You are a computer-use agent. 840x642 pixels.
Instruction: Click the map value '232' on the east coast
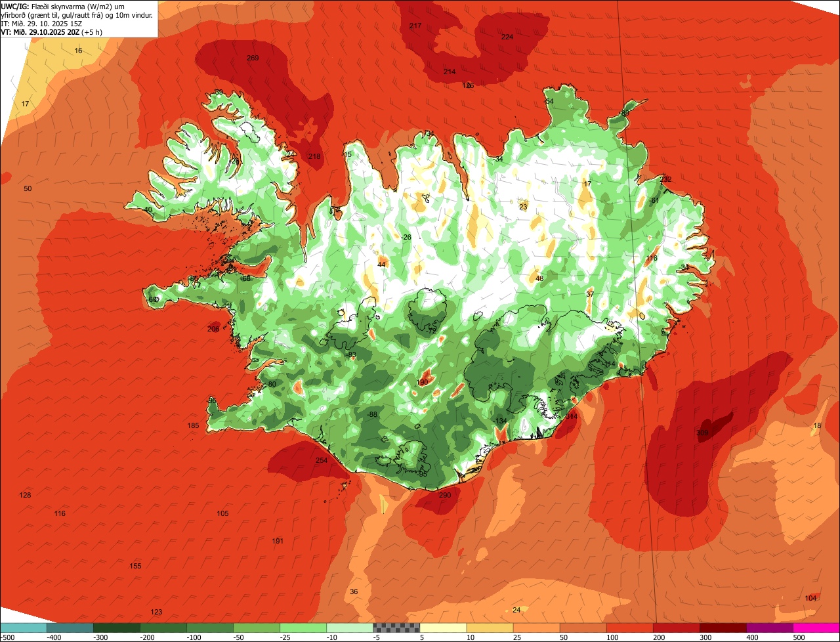click(665, 179)
